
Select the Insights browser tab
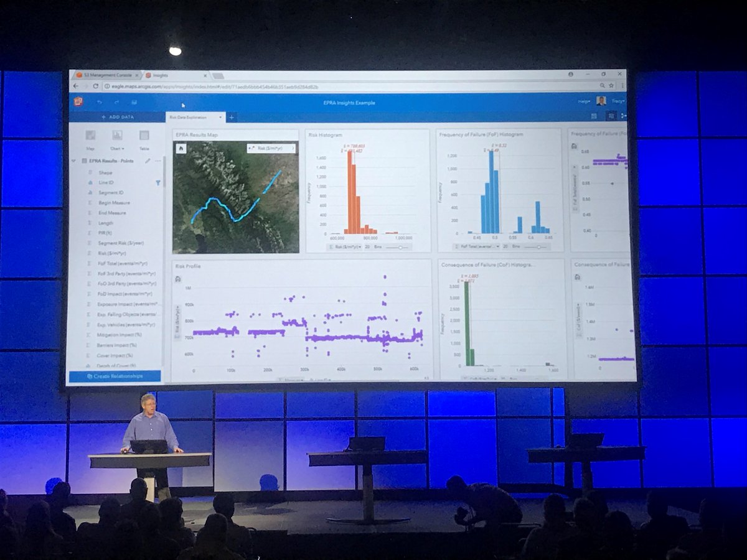pyautogui.click(x=176, y=75)
